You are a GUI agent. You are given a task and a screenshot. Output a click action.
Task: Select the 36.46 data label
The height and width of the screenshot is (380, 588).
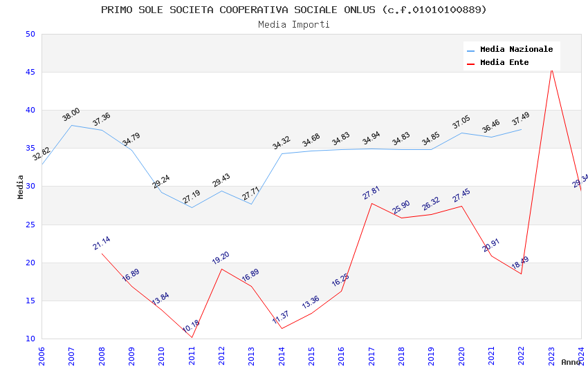tap(491, 126)
